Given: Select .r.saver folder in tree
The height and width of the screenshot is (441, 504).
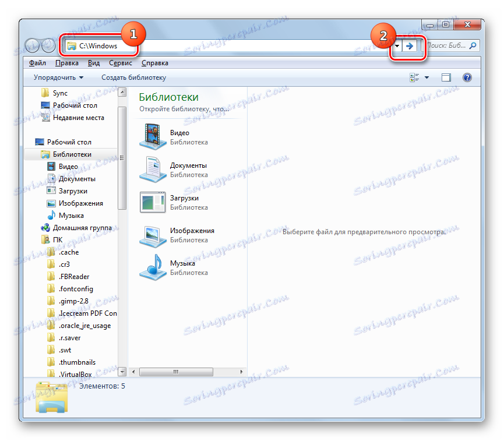Looking at the screenshot, I should click(x=64, y=338).
